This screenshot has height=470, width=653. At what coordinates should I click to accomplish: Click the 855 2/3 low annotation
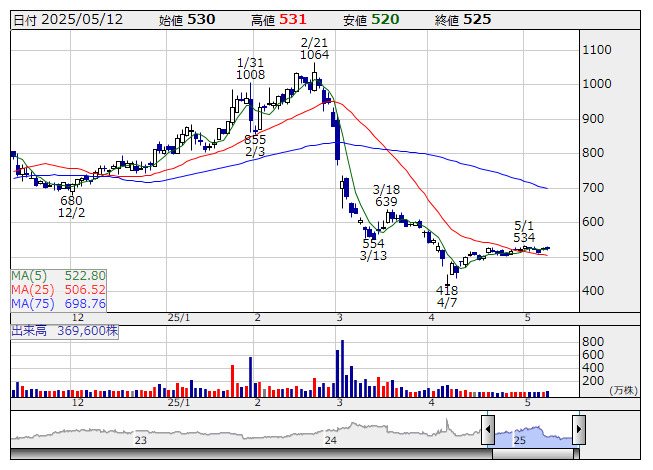[x=255, y=146]
